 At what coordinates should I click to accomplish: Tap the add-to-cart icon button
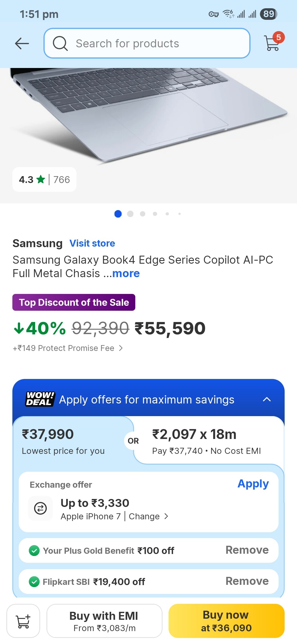tap(23, 621)
